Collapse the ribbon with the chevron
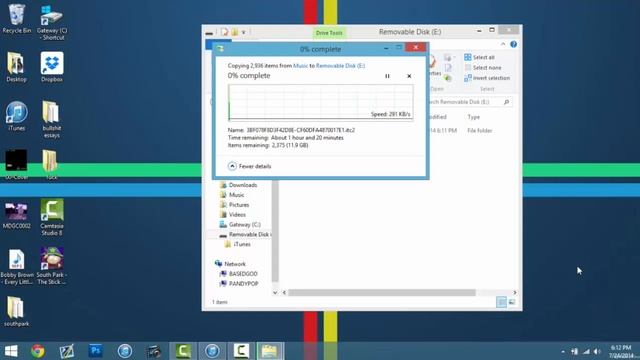Image resolution: width=640 pixels, height=360 pixels. (503, 44)
